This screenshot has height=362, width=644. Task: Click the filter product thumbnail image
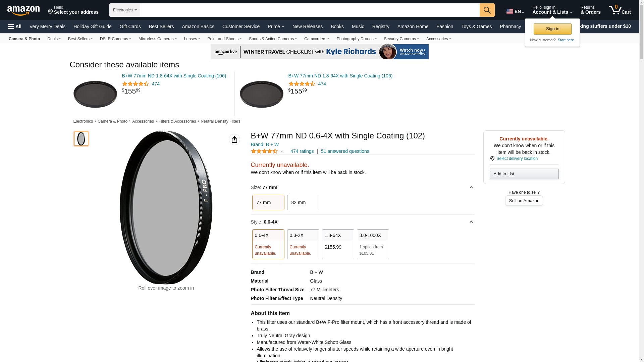click(81, 139)
